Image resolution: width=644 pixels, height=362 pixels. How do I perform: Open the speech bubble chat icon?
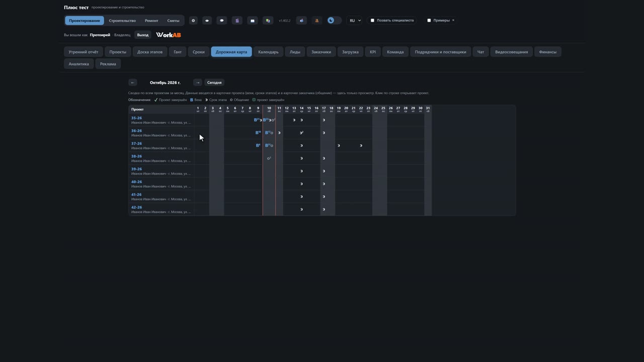(222, 21)
